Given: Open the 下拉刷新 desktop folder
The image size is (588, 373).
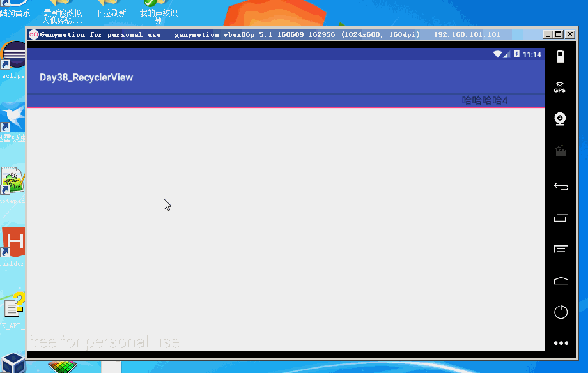Looking at the screenshot, I should [111, 8].
